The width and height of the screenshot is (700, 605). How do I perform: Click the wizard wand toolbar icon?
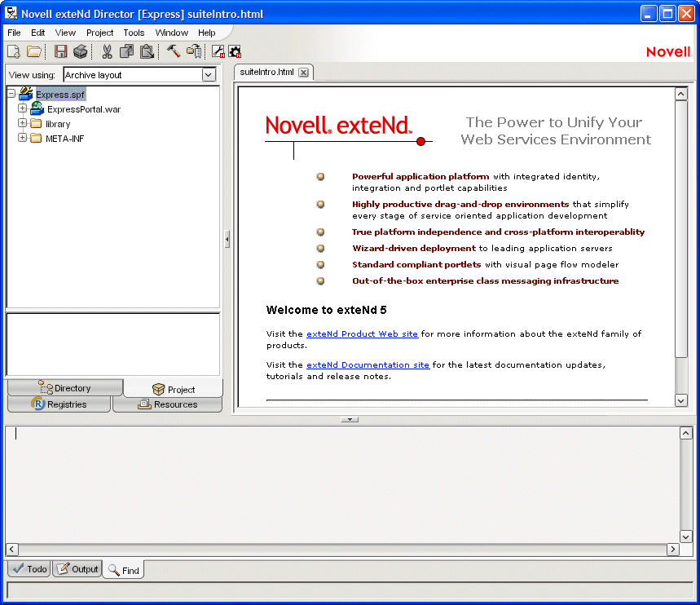pos(218,51)
